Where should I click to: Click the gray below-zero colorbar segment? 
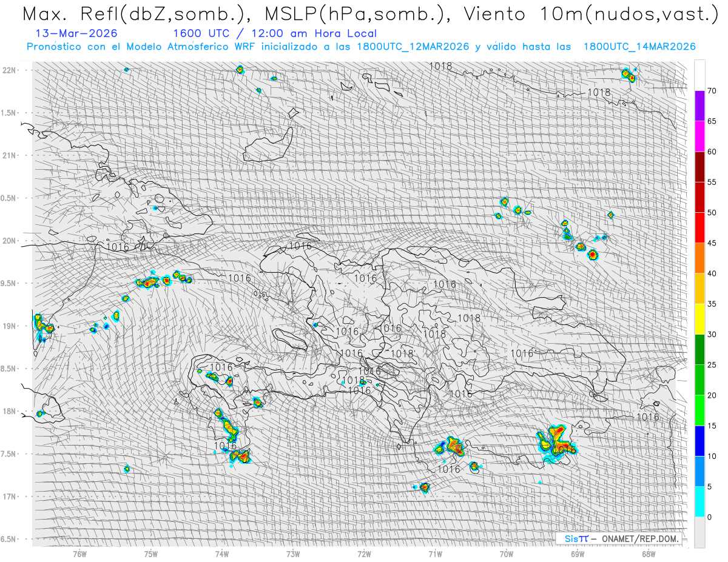699,532
